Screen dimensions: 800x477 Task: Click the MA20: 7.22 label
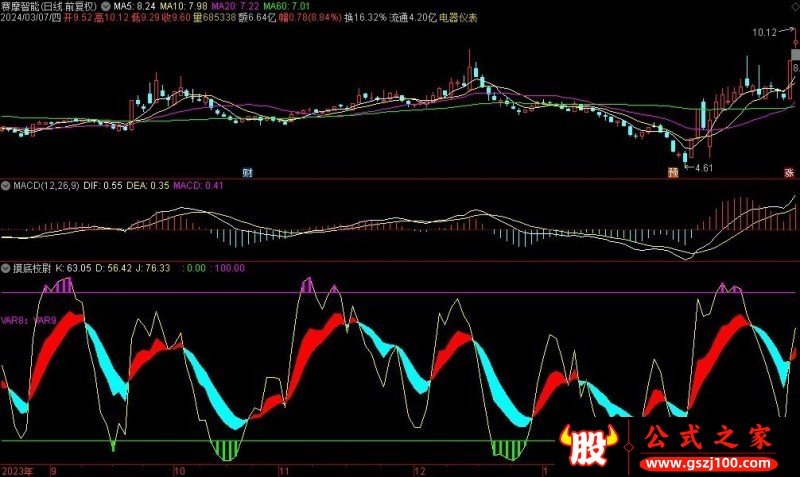tap(235, 7)
